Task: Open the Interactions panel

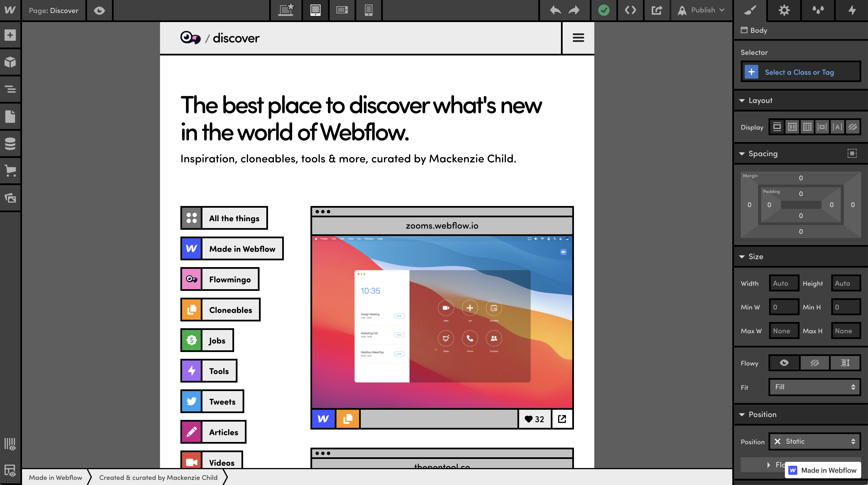Action: click(852, 10)
